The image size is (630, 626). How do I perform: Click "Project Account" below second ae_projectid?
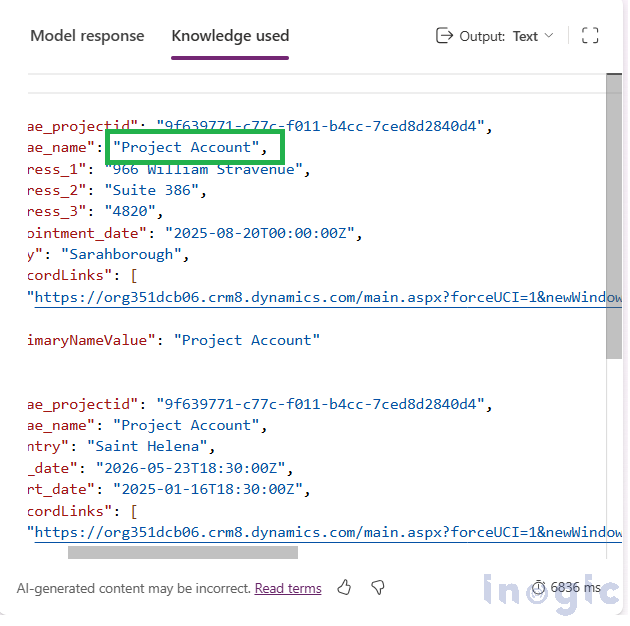click(x=186, y=426)
